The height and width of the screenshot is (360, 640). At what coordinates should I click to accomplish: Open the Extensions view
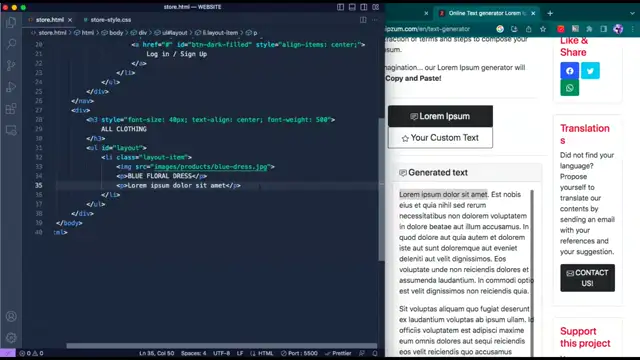point(11,109)
